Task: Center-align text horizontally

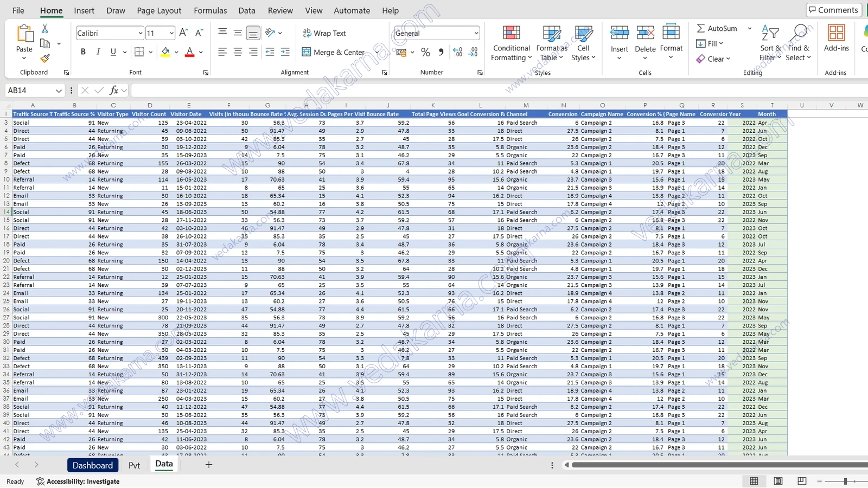Action: pos(238,52)
